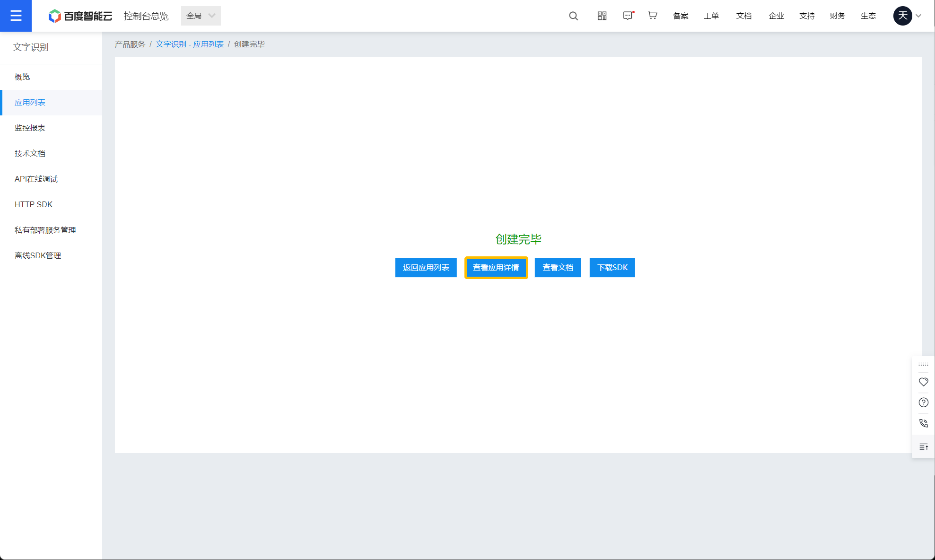Open the shopping cart icon
The image size is (935, 560).
pos(653,16)
